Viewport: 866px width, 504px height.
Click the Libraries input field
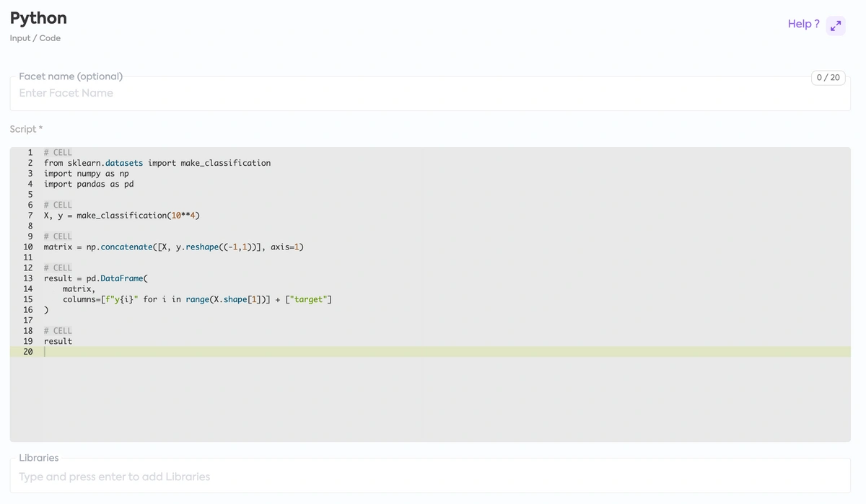[x=429, y=477]
